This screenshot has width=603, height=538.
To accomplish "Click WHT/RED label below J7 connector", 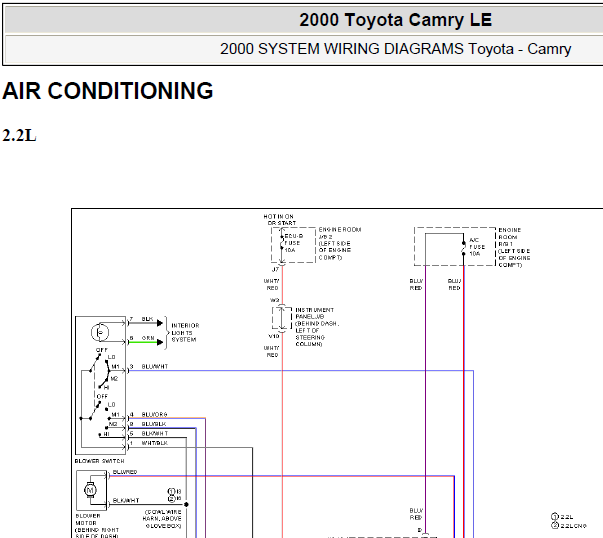I will pos(272,285).
